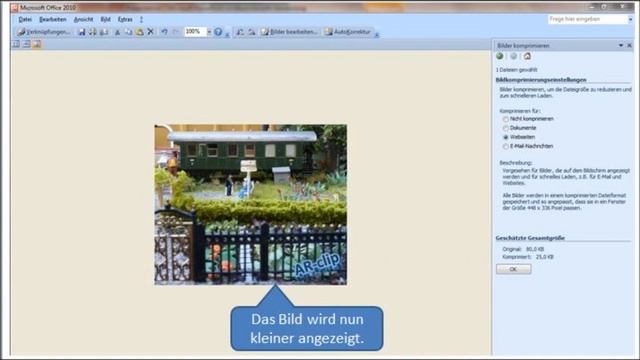Click the OK button
640x360 pixels.
pyautogui.click(x=513, y=269)
